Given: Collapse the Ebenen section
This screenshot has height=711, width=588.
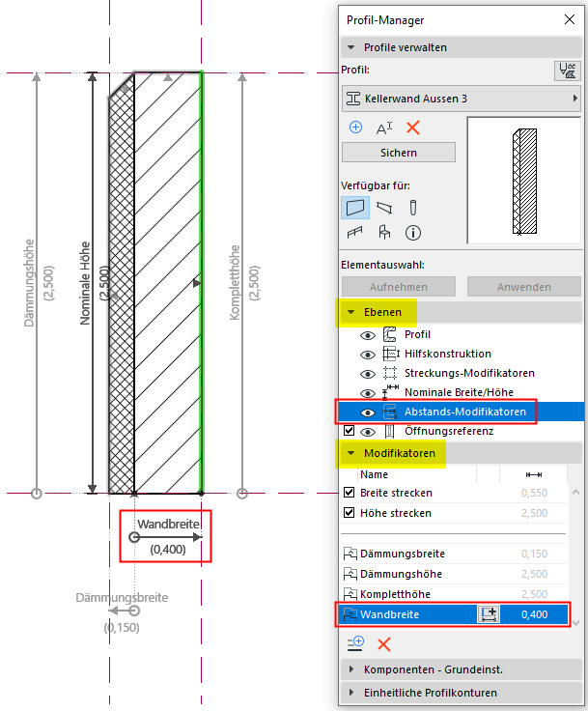Looking at the screenshot, I should [350, 312].
